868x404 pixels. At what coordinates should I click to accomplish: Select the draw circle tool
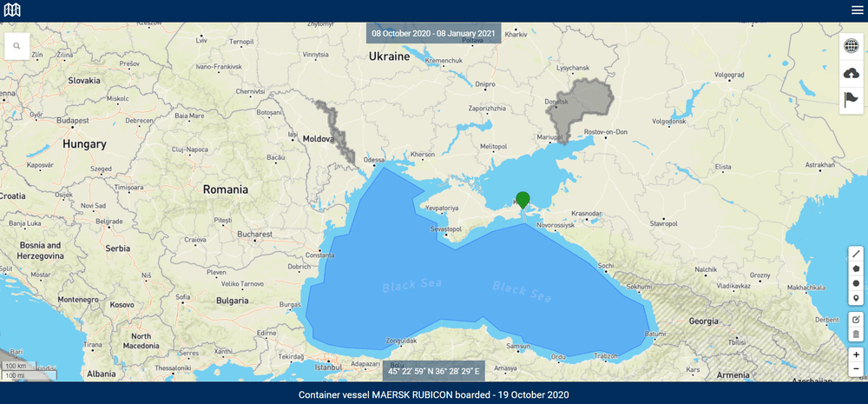click(x=857, y=283)
